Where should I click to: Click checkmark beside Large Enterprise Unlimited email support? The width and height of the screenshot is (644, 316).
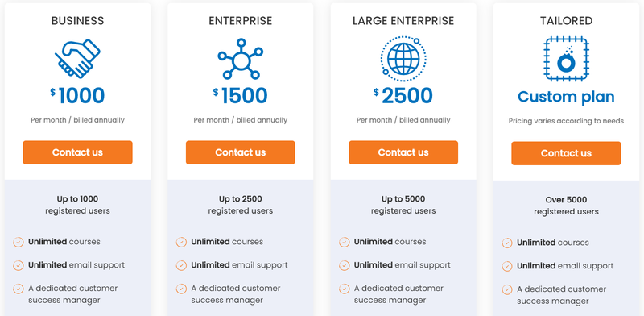coord(345,265)
